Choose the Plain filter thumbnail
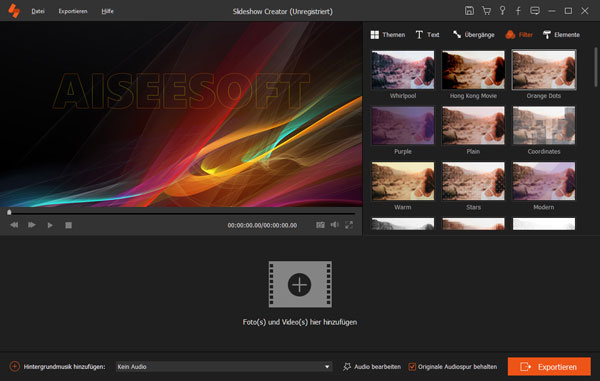Screen dimensions: 600x381 coord(473,125)
